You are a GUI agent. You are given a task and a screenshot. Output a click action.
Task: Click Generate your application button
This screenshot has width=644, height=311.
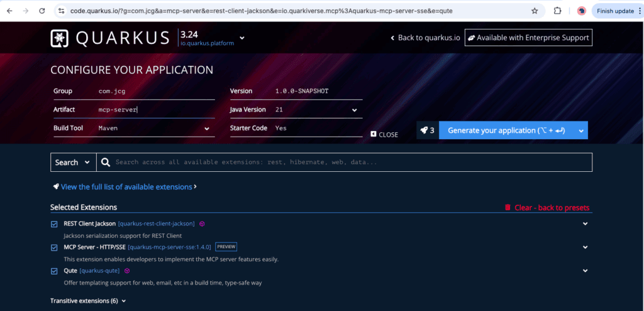[506, 130]
